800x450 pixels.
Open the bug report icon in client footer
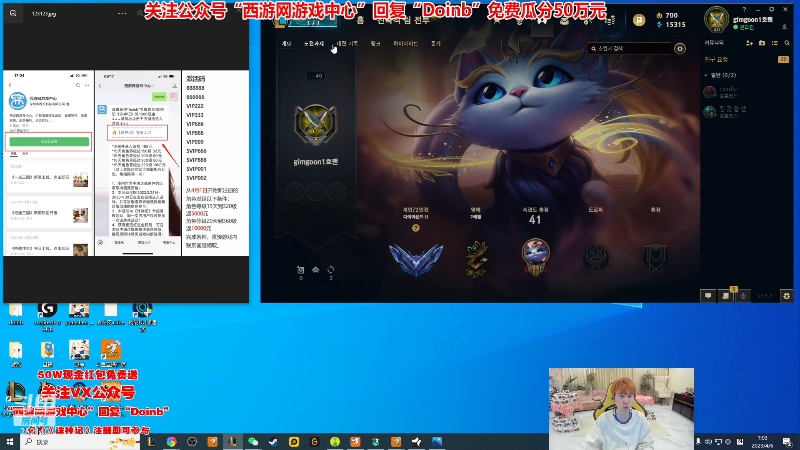786,295
